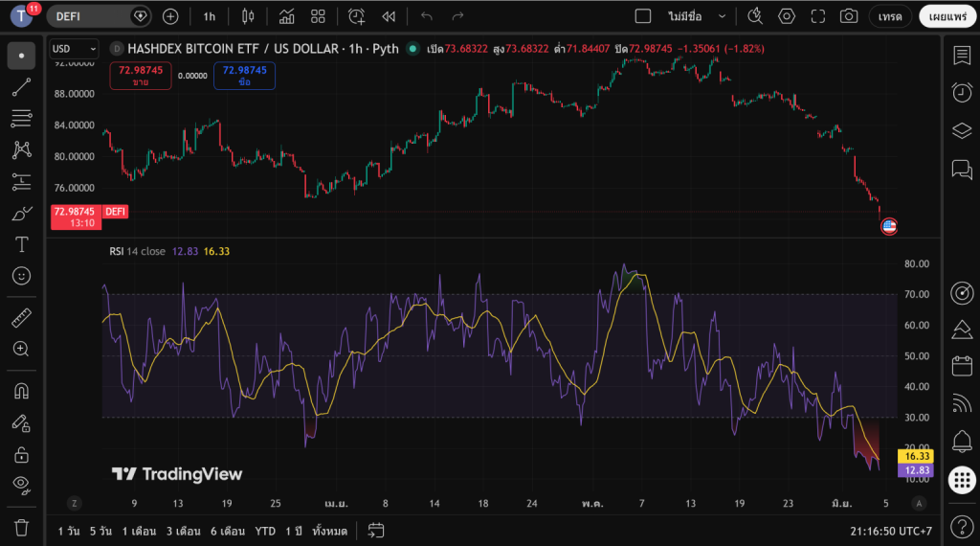Hide all drawings with eye icon
The width and height of the screenshot is (980, 546).
point(21,486)
